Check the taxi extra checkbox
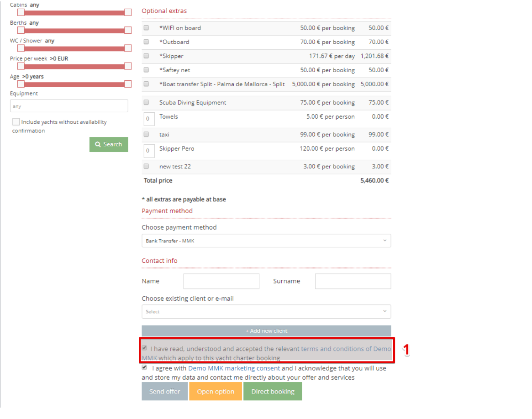The height and width of the screenshot is (419, 532). tap(146, 134)
